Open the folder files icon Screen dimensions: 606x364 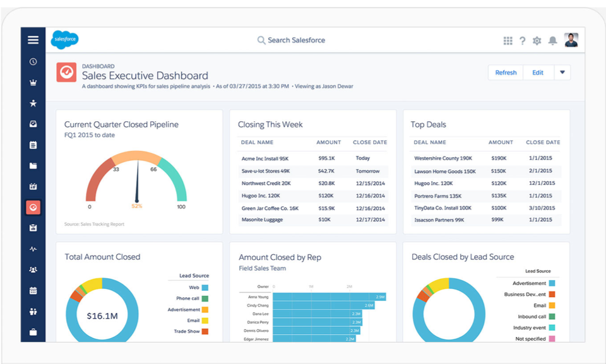coord(33,166)
